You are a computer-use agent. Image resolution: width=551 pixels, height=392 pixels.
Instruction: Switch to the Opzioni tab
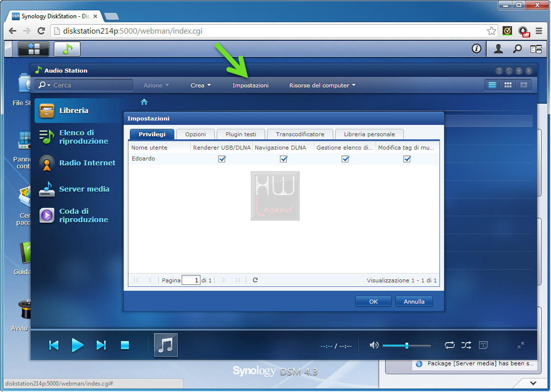click(x=196, y=134)
